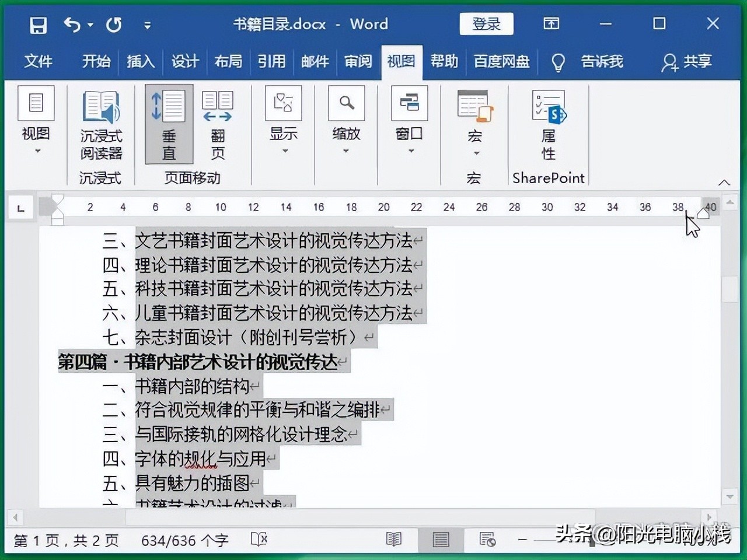Screen dimensions: 747x560
Task: Click the word count 634/636 个字 display
Action: [x=185, y=540]
